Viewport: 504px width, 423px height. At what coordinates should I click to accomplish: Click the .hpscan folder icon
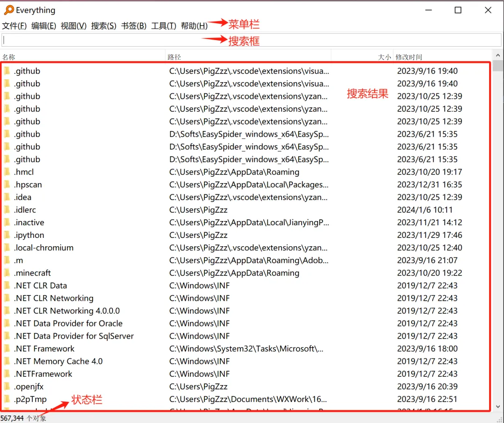click(7, 184)
